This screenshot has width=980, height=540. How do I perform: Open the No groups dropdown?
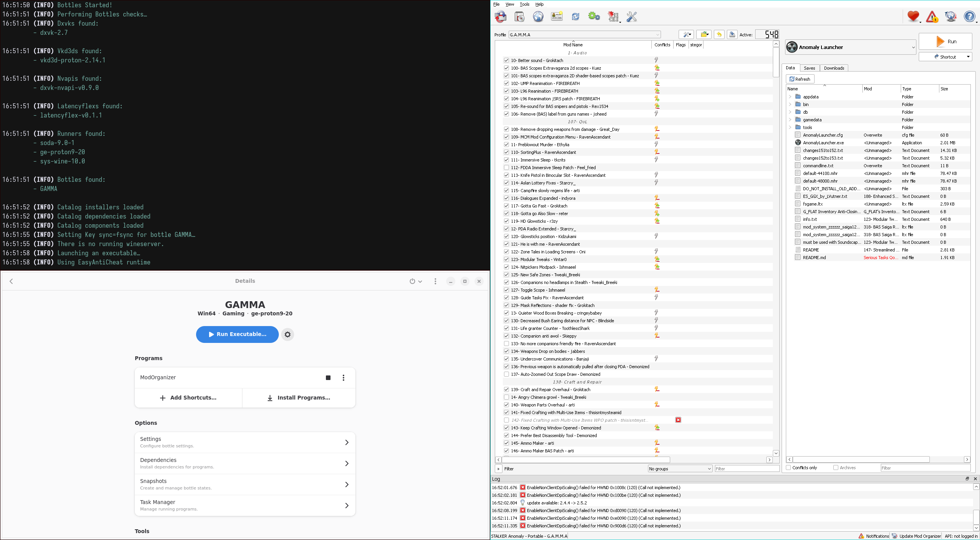680,469
